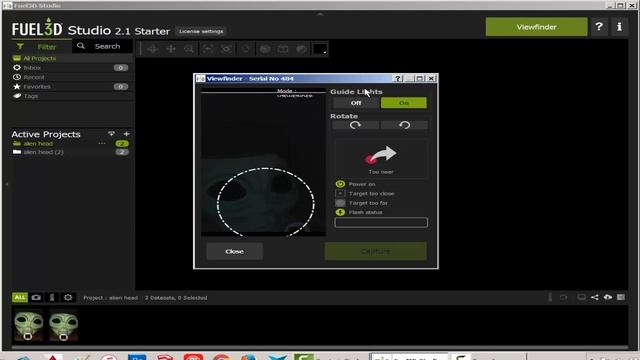Image resolution: width=640 pixels, height=360 pixels.
Task: Click the list view icon in the dataset bar
Action: (621, 297)
